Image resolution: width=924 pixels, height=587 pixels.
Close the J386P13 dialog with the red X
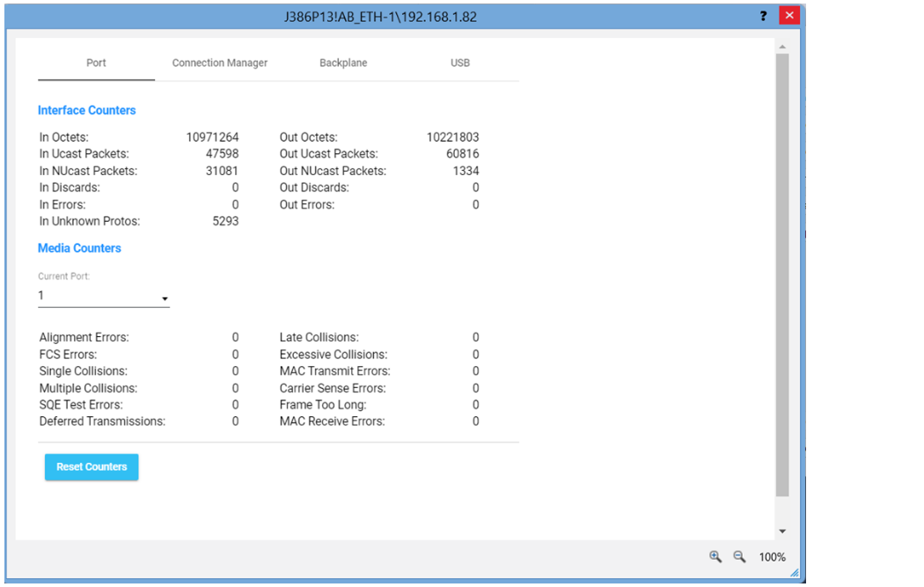[x=788, y=15]
